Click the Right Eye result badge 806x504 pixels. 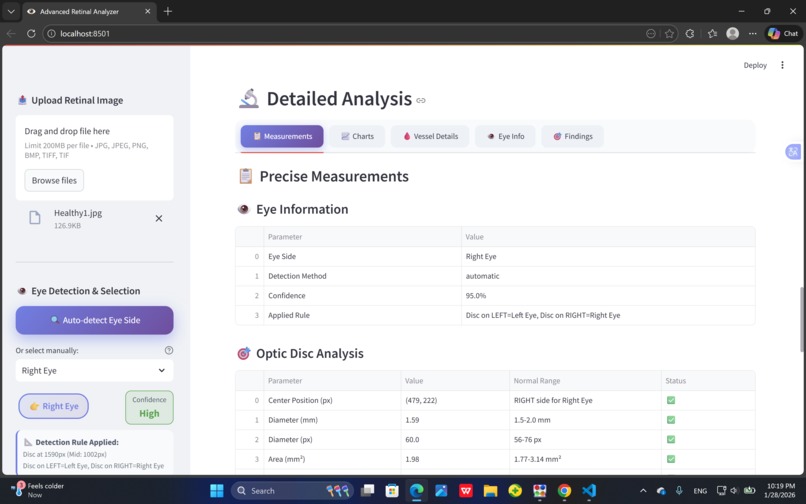(x=53, y=406)
